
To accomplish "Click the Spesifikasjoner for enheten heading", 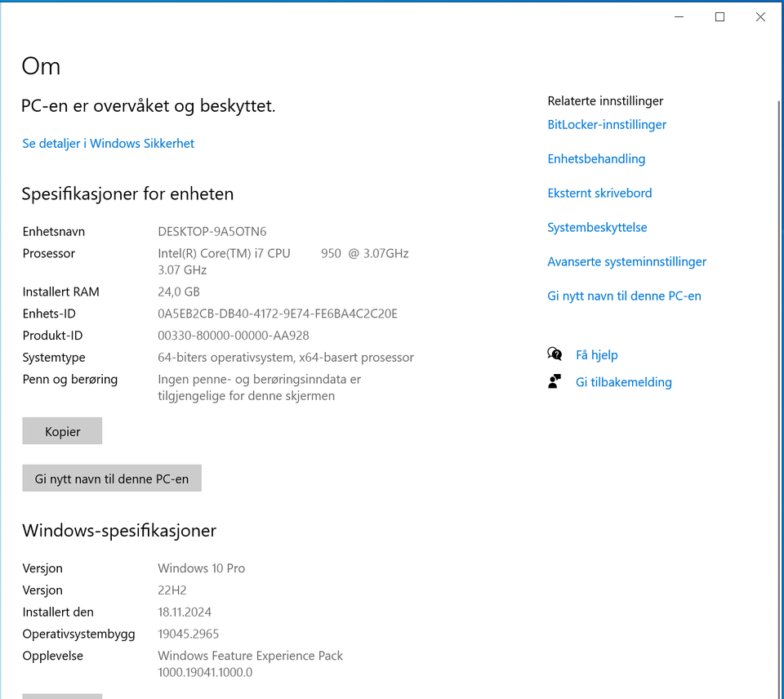I will [127, 194].
